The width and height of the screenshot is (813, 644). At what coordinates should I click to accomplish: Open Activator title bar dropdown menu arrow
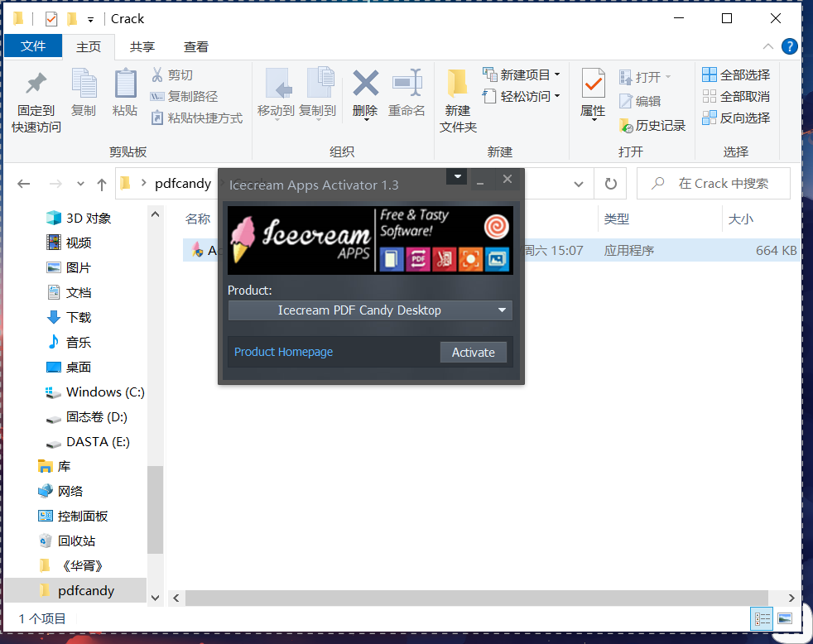[457, 177]
